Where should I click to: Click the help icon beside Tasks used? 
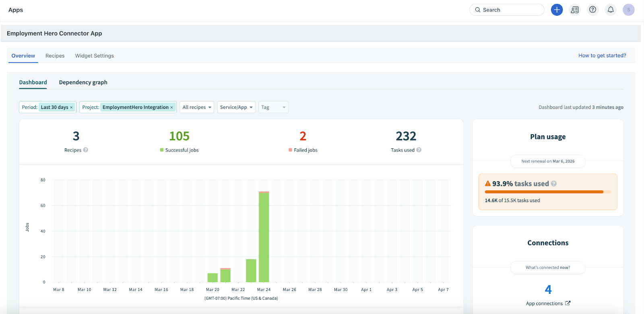point(419,150)
